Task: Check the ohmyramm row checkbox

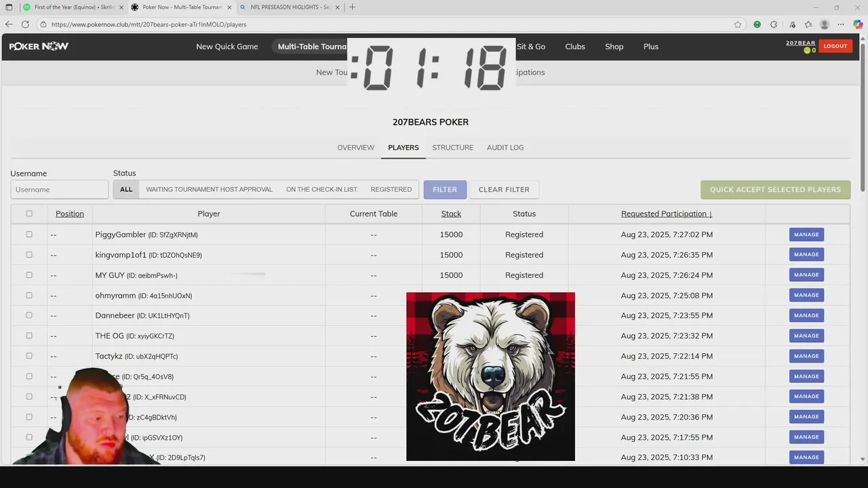Action: (x=29, y=296)
